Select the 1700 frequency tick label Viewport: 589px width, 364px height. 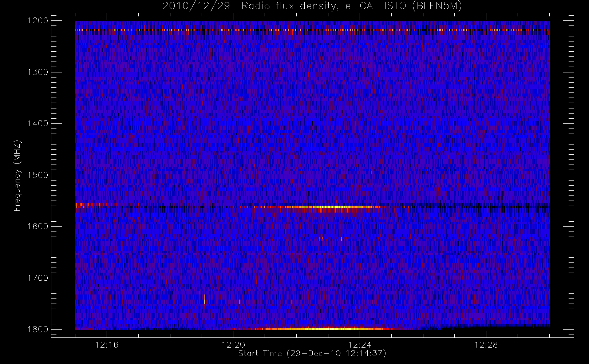38,278
